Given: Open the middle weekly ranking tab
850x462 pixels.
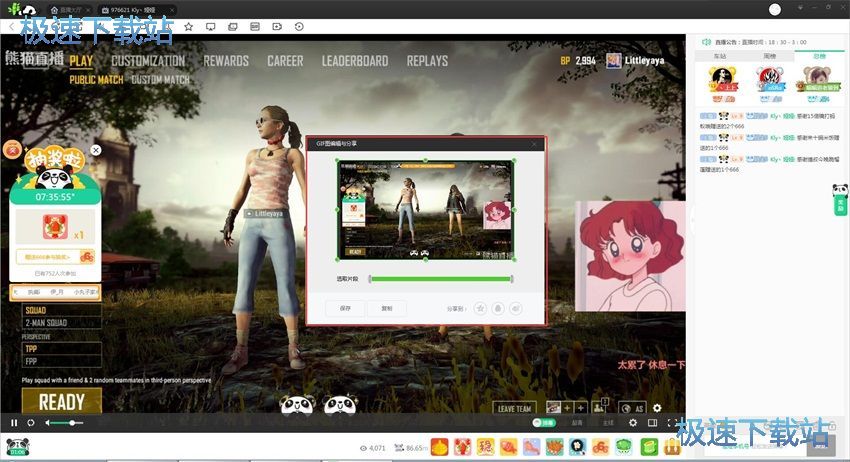Looking at the screenshot, I should (769, 56).
